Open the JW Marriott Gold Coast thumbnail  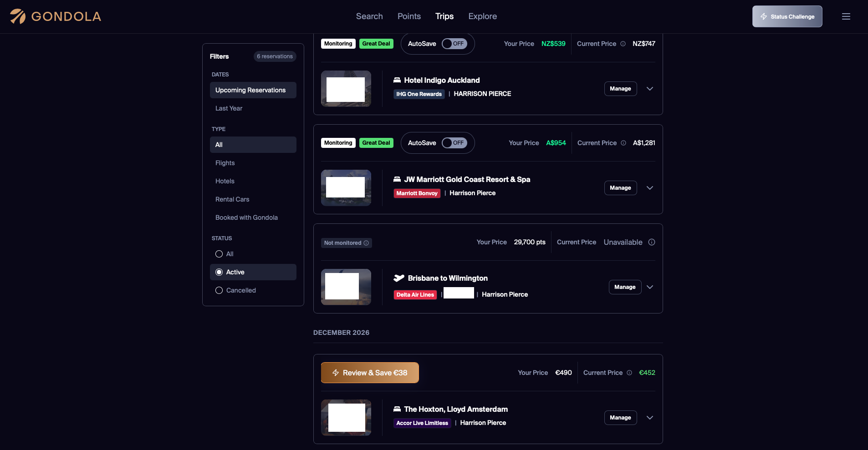[346, 188]
